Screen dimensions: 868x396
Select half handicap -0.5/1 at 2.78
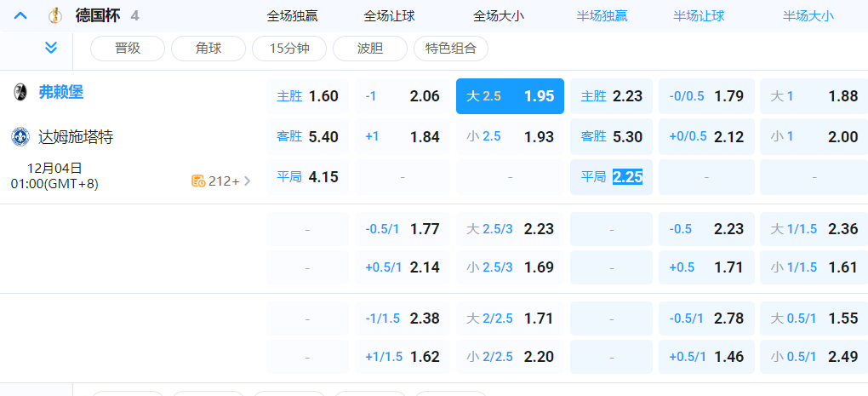(706, 319)
